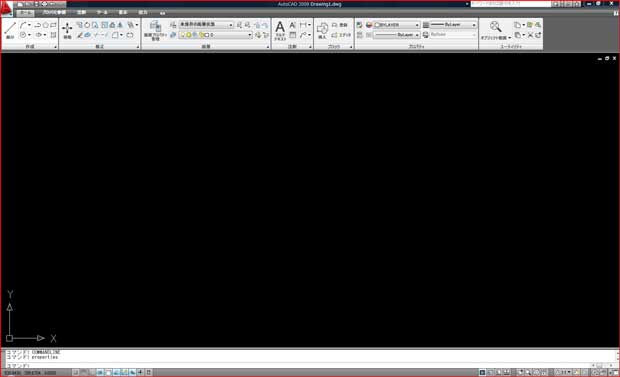
Task: Expand the Draw panel title arrow
Action: (55, 47)
